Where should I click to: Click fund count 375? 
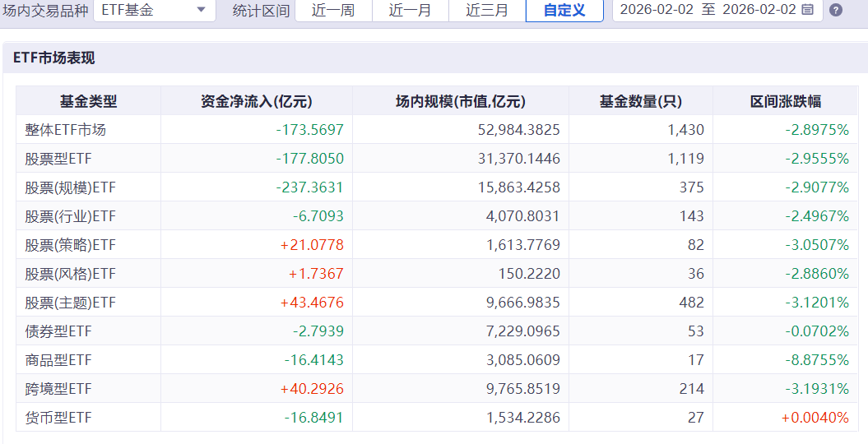pyautogui.click(x=692, y=187)
